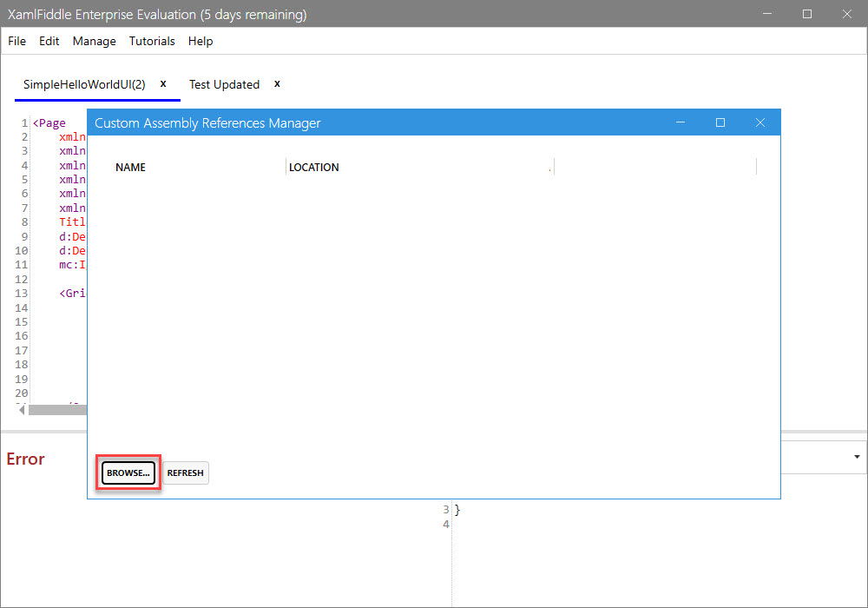Maximize the XamlFiddle main window
This screenshot has width=868, height=608.
(807, 14)
